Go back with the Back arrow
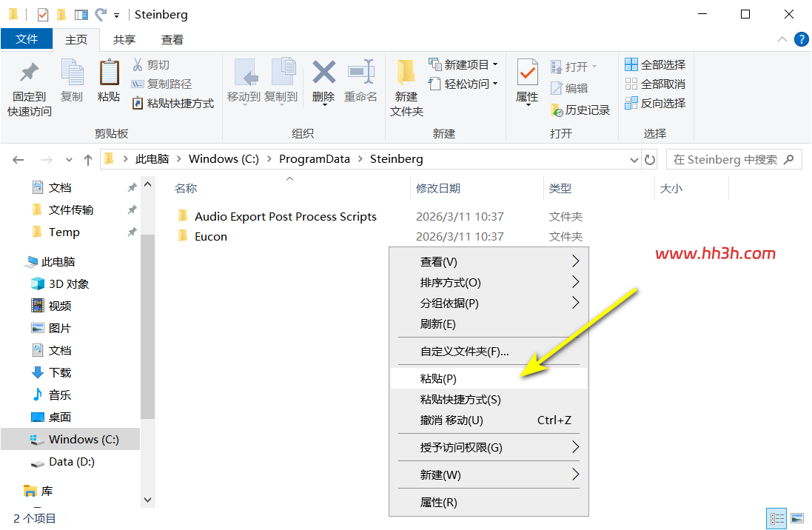812x530 pixels. [x=18, y=160]
